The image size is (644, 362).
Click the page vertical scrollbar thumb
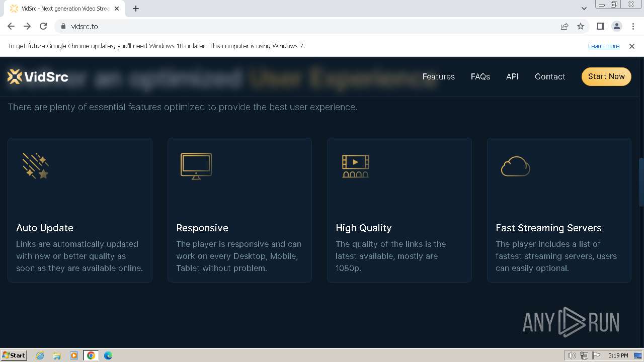click(x=641, y=182)
